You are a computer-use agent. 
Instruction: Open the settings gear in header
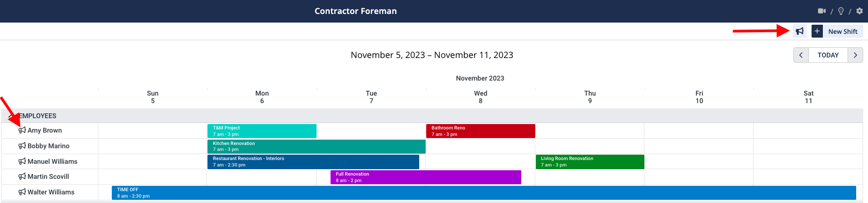pyautogui.click(x=859, y=11)
